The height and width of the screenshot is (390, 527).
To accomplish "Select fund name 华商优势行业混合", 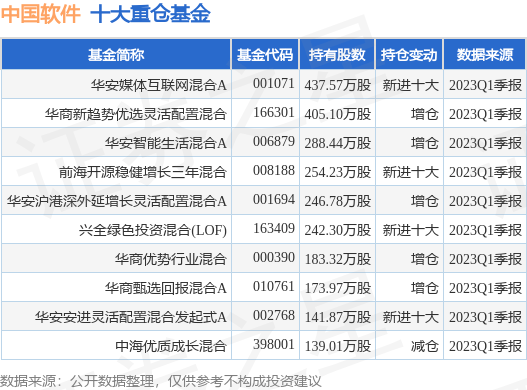I will click(171, 259).
